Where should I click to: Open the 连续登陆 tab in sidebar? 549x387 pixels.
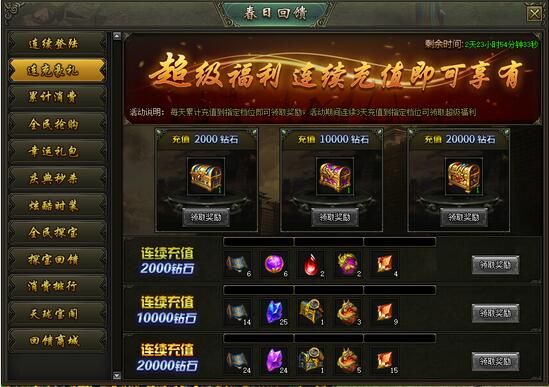(57, 43)
